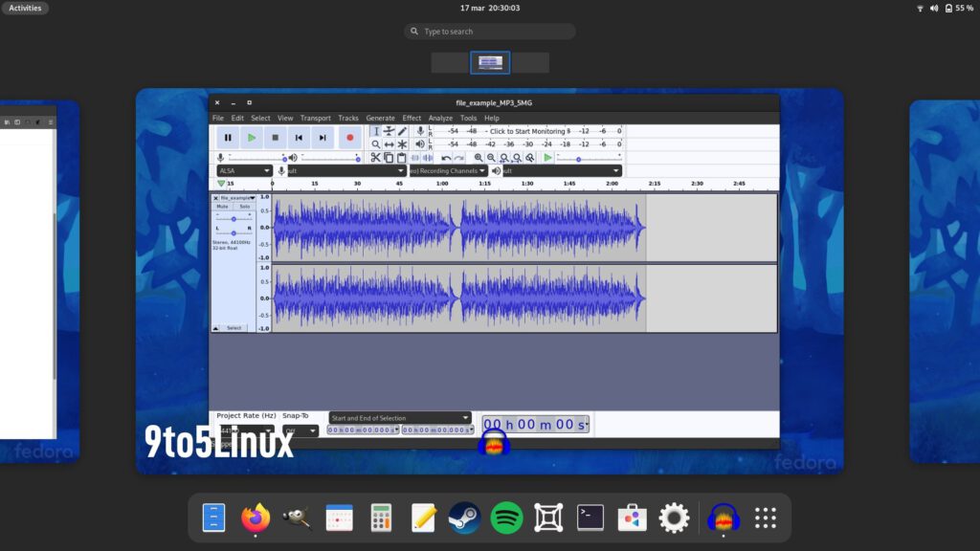Image resolution: width=980 pixels, height=551 pixels.
Task: Open the playback device dropdown
Action: pyautogui.click(x=562, y=170)
